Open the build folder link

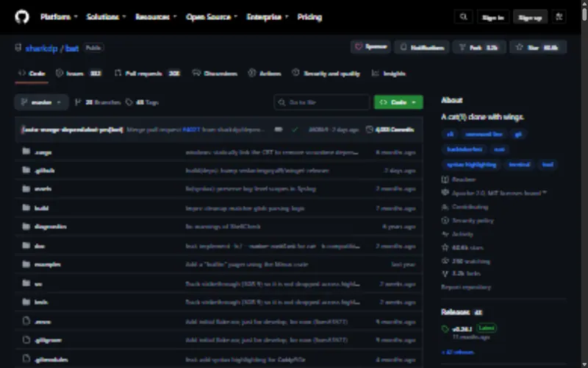click(41, 208)
